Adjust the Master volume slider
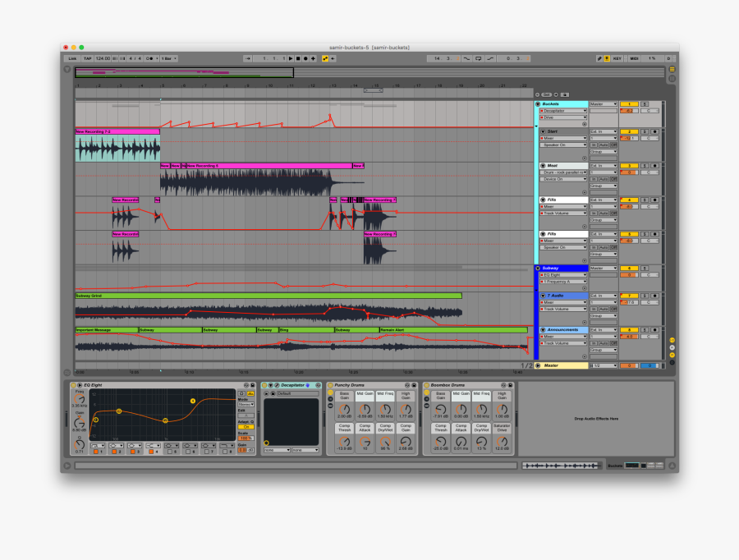 pyautogui.click(x=629, y=365)
